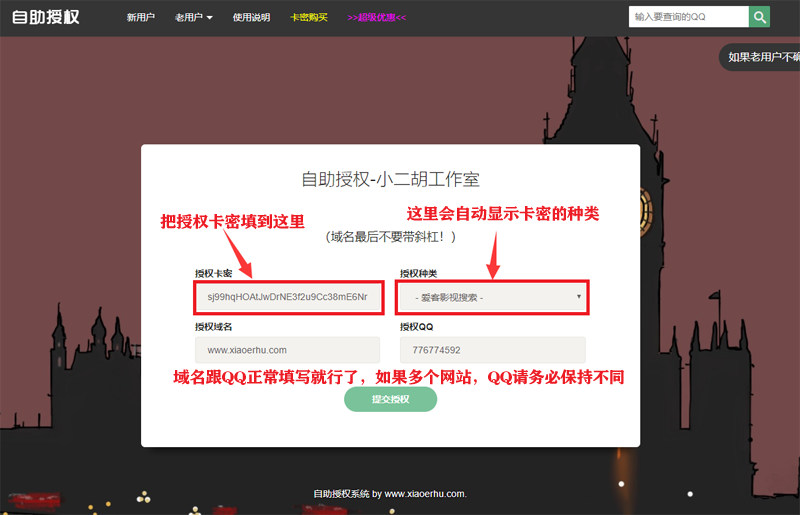Screen dimensions: 800x515
Task: Open the 使用说明 page
Action: coord(252,17)
